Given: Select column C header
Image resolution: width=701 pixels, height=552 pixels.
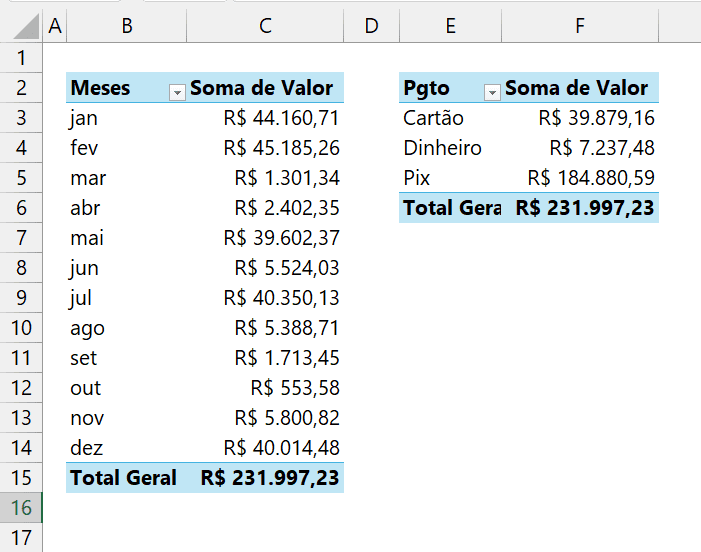Looking at the screenshot, I should coord(265,26).
